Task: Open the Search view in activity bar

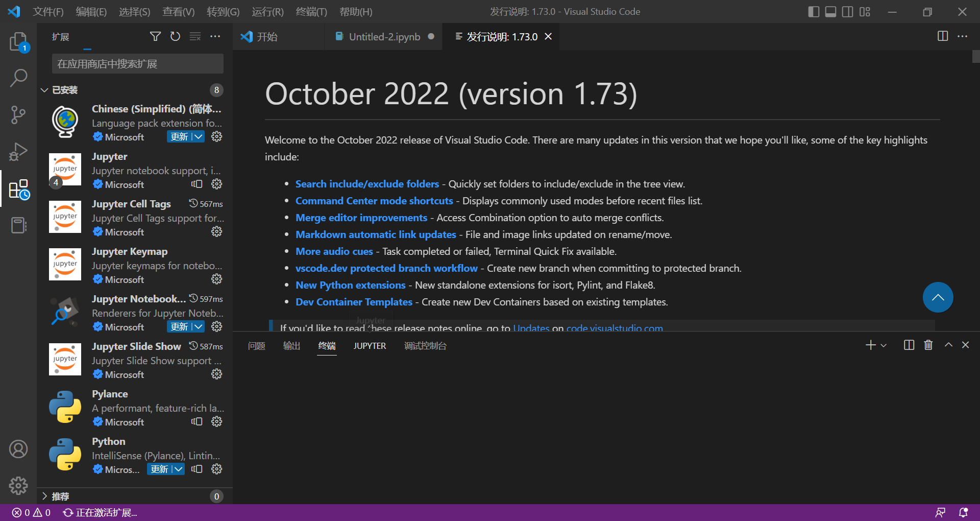Action: (19, 78)
